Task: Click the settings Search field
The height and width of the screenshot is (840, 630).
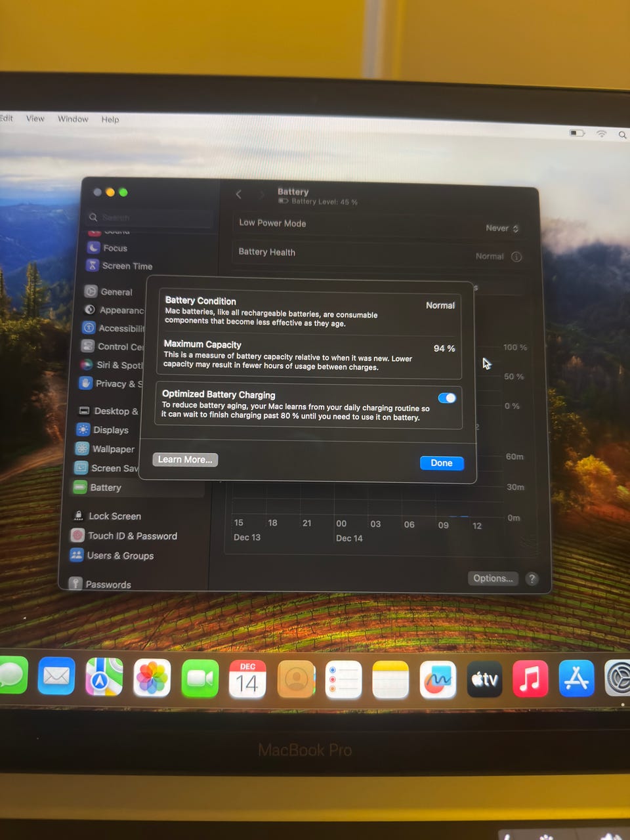Action: click(x=150, y=217)
